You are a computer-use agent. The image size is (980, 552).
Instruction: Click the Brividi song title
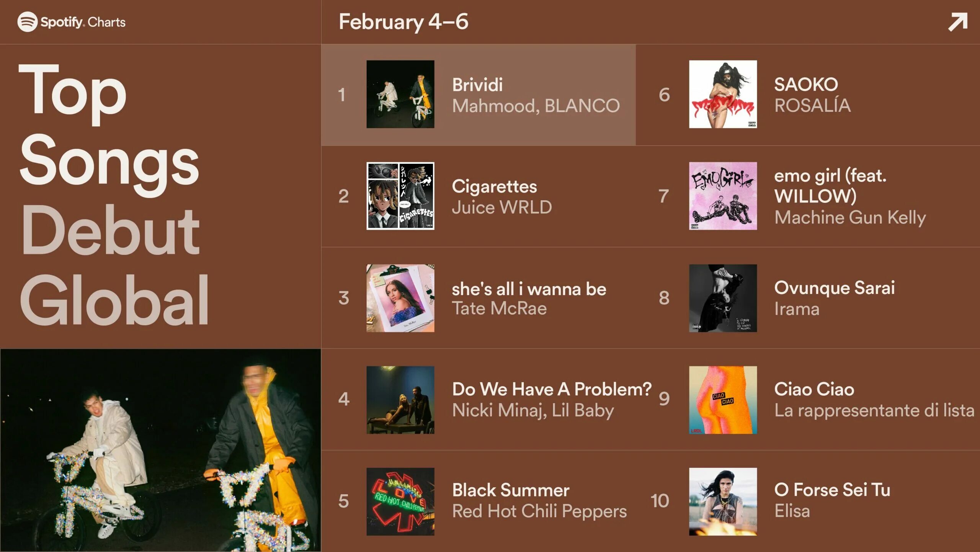477,85
